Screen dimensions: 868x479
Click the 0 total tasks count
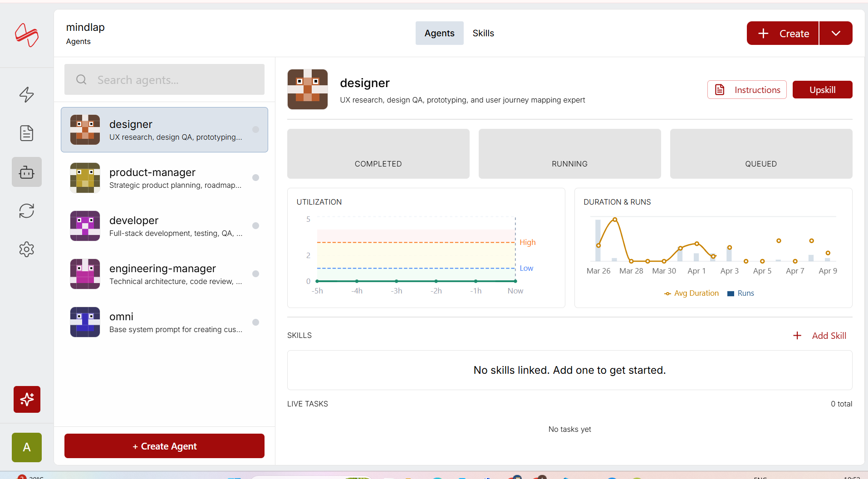[x=842, y=404]
